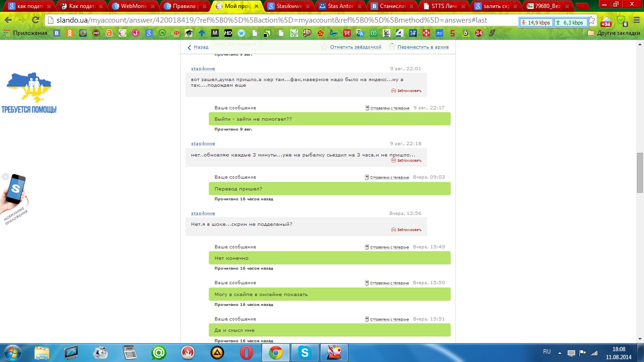Click Отправлено с телефона link at 22:17
This screenshot has width=644, height=362.
387,108
